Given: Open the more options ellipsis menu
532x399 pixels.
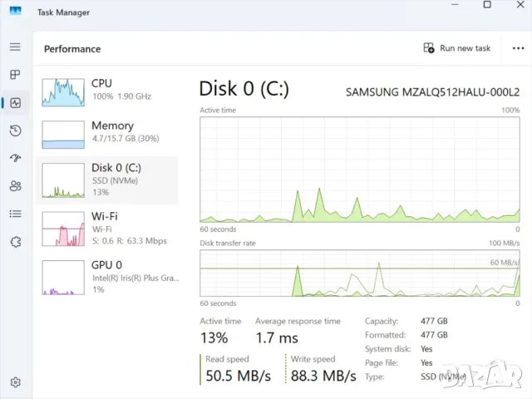Looking at the screenshot, I should pos(519,48).
